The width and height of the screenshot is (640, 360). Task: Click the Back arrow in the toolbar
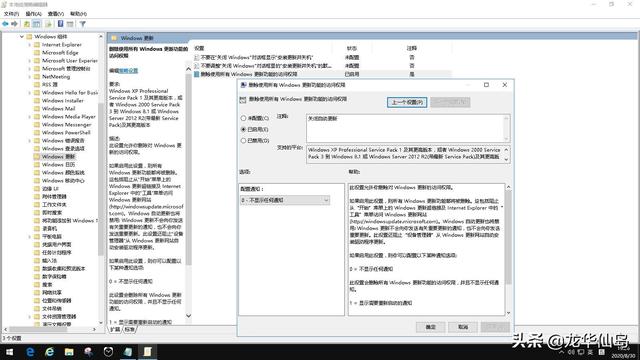click(5, 24)
